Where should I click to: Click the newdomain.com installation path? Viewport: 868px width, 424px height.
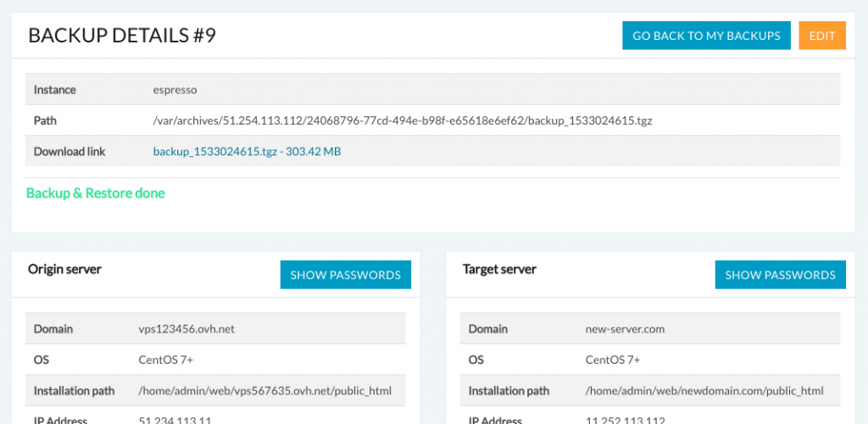pyautogui.click(x=704, y=391)
